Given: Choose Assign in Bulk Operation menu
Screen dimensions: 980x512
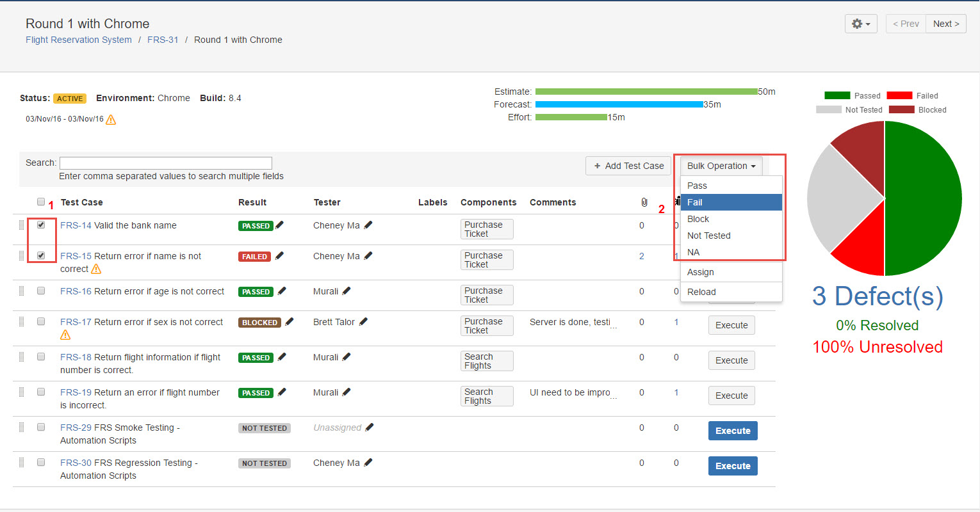Looking at the screenshot, I should pos(731,272).
